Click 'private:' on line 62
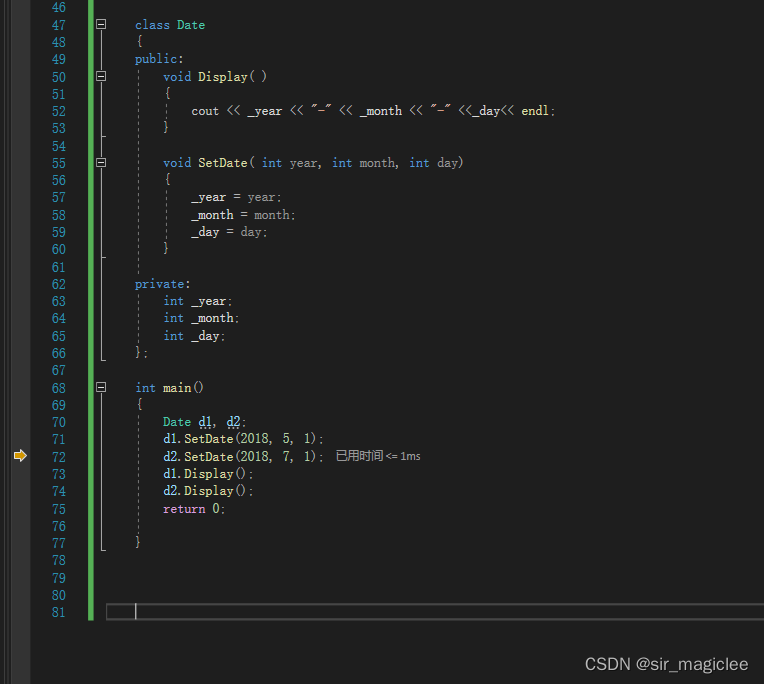 click(163, 284)
